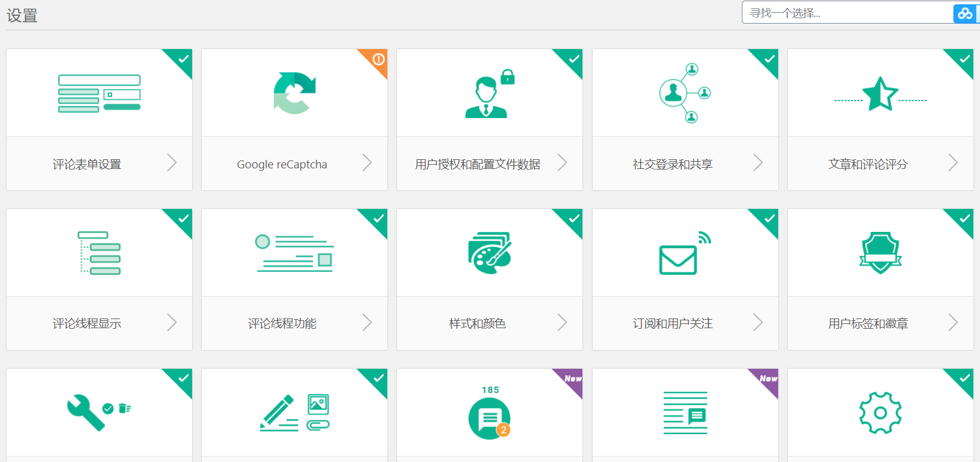Open 评论线程功能 settings
Viewport: 980px width, 462px height.
(282, 324)
